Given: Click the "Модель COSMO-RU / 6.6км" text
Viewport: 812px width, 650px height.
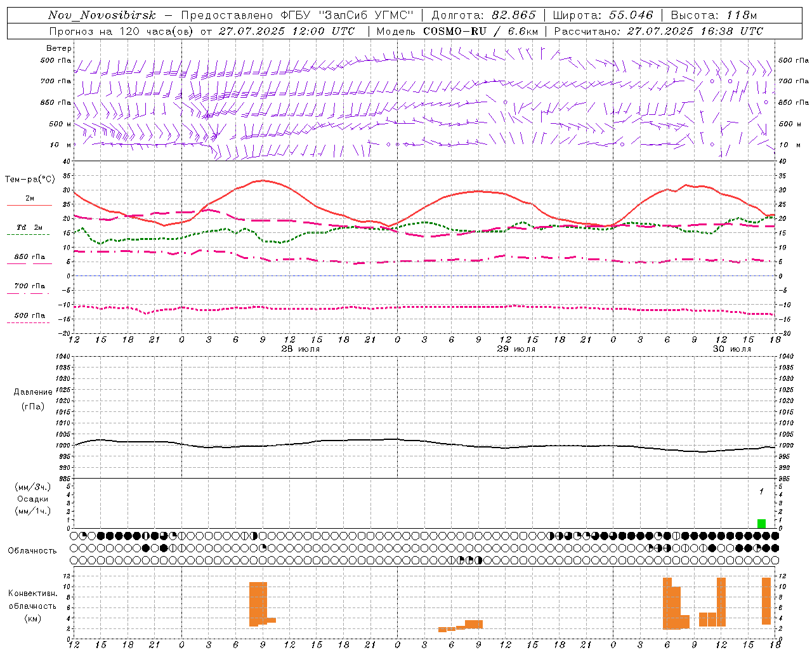Looking at the screenshot, I should (x=457, y=31).
